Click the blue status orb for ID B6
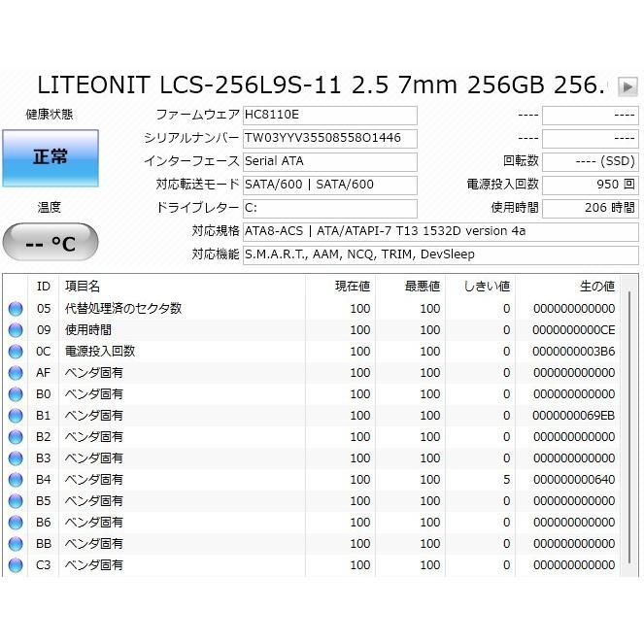Viewport: 644px width, 644px height. pyautogui.click(x=16, y=523)
